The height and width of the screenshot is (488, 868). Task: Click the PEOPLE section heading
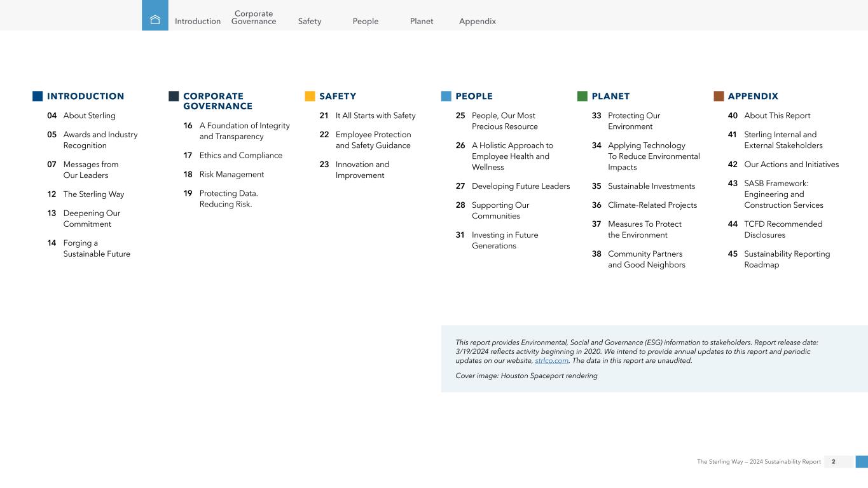pos(474,96)
